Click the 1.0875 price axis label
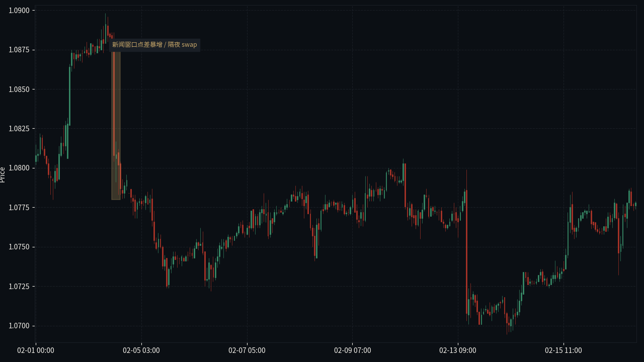This screenshot has width=644, height=362. (x=19, y=50)
